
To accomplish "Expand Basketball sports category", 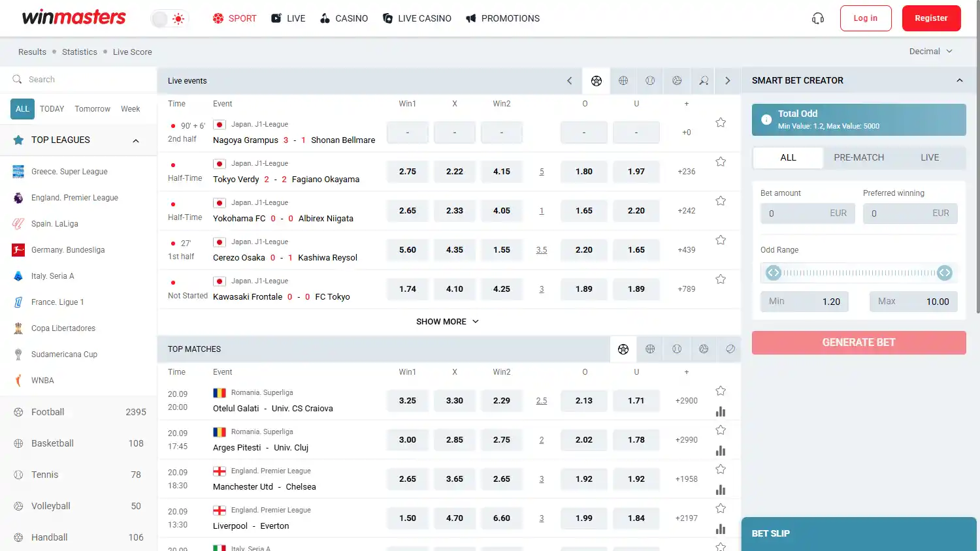I will pos(78,443).
